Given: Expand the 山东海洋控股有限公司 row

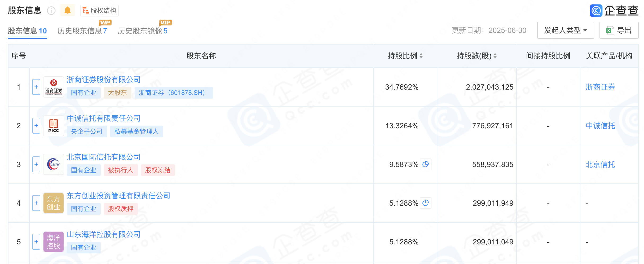Looking at the screenshot, I should tap(36, 242).
